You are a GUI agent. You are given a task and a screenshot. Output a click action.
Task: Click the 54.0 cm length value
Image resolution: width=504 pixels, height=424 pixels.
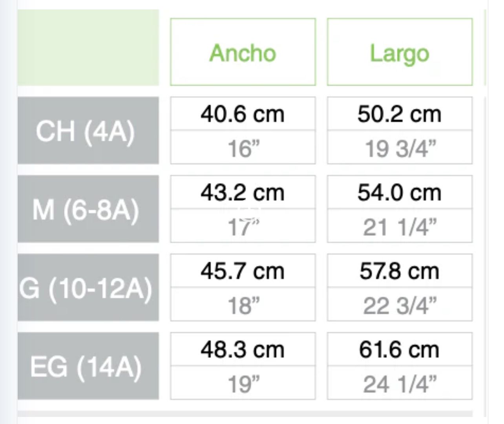click(400, 193)
